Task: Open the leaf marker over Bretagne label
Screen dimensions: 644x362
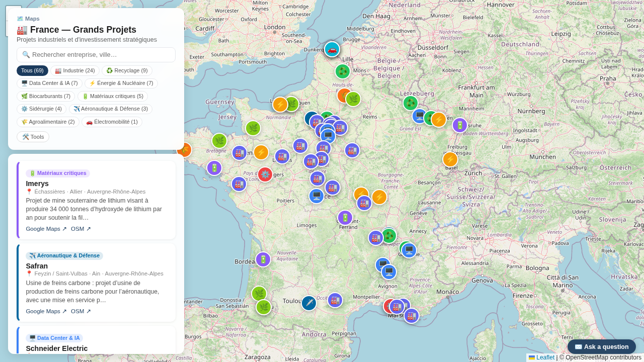Action: [x=219, y=141]
